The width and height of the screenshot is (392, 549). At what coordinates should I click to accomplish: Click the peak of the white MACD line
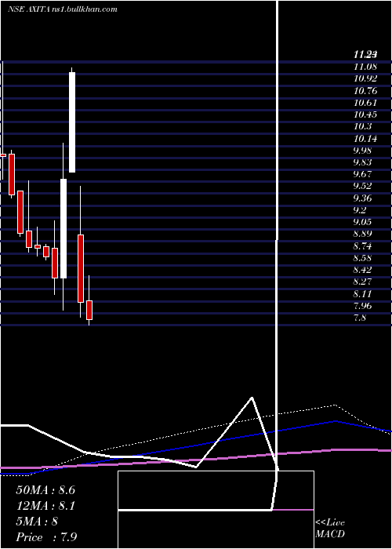(252, 398)
